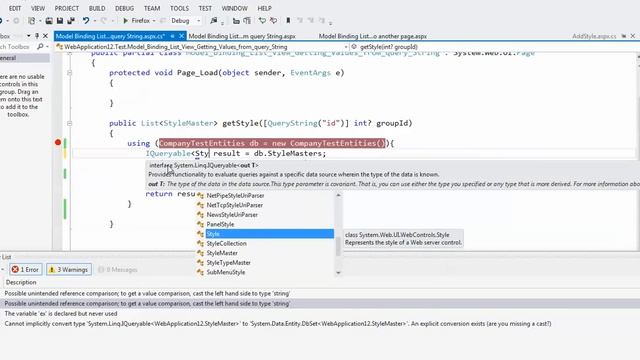The image size is (640, 360).
Task: Open the class navigation dropdown
Action: click(346, 47)
